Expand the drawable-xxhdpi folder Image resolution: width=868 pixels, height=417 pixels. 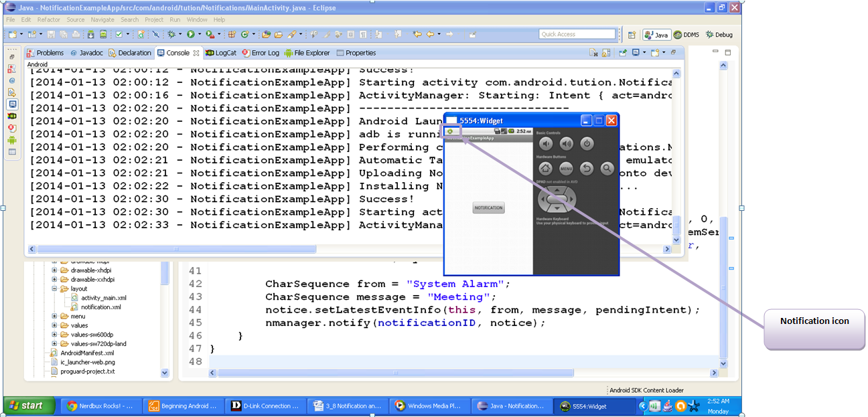coord(55,279)
